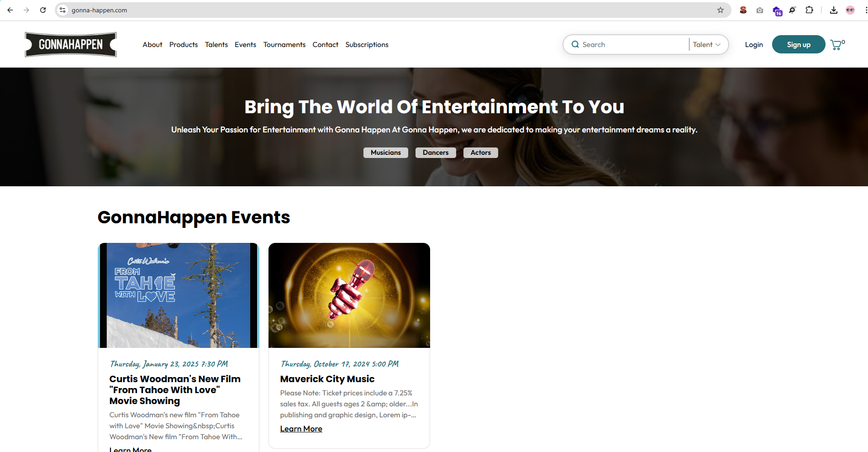The image size is (868, 452).
Task: Expand the Talent search category dropdown
Action: 706,44
